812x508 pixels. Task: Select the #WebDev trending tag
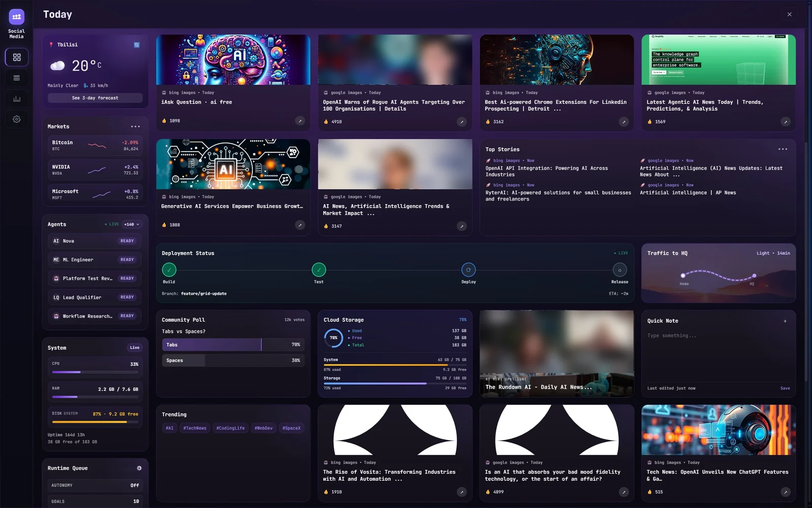coord(263,428)
